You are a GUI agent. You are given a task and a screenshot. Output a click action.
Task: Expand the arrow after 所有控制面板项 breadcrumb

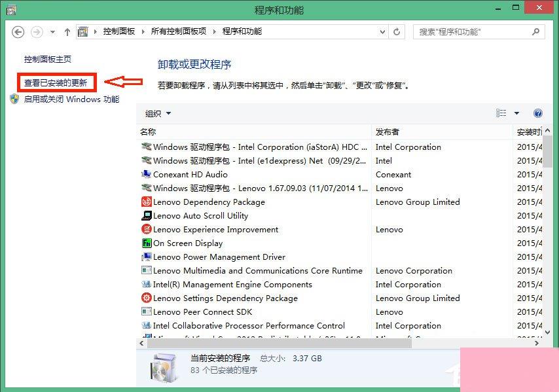214,31
